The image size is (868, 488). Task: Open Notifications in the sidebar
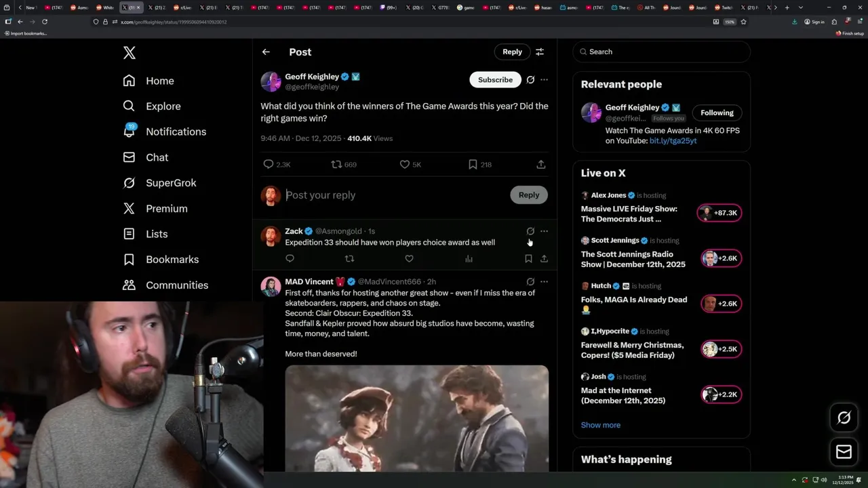[x=164, y=131]
